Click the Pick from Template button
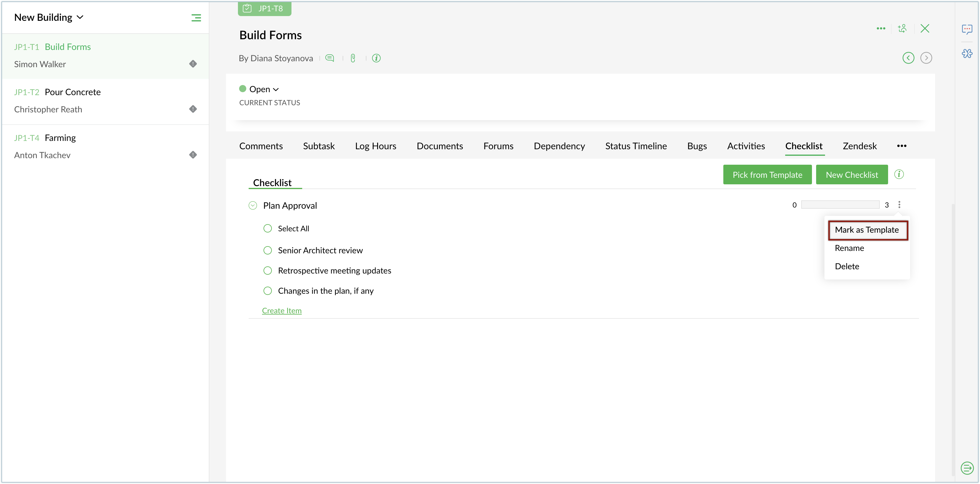 [x=767, y=175]
